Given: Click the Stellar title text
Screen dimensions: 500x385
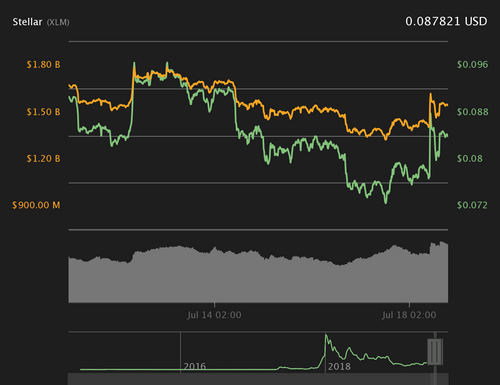Looking at the screenshot, I should [27, 22].
